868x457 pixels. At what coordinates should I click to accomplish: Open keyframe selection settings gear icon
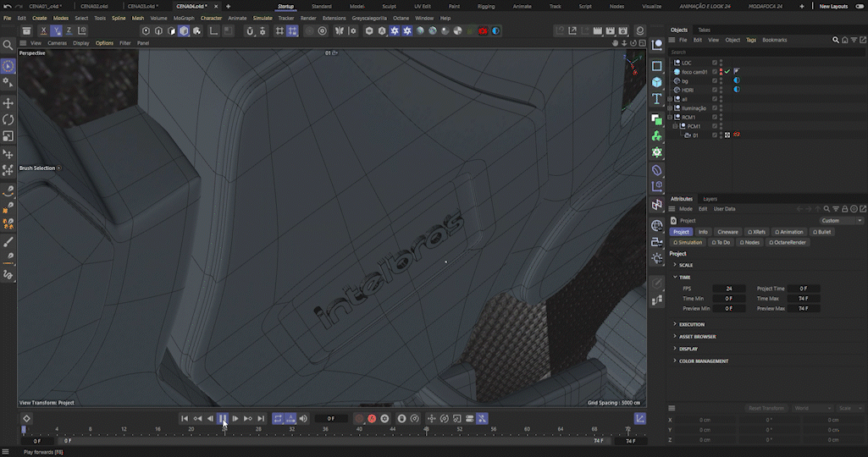tap(384, 419)
